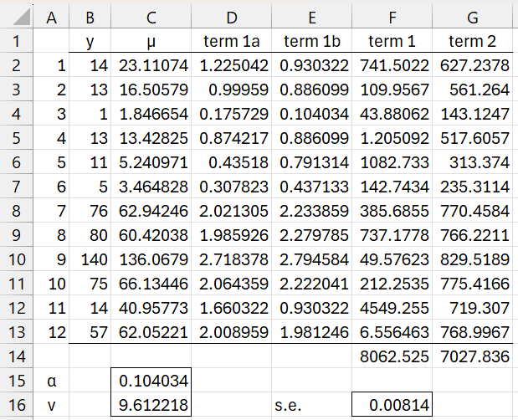The image size is (518, 420).
Task: Select the cell with value 23.11074
Action: pos(152,67)
